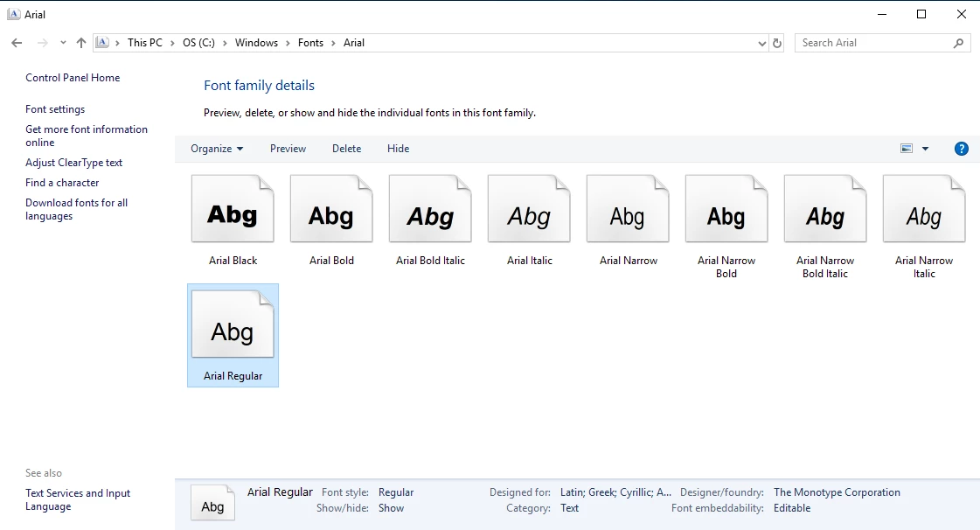This screenshot has width=980, height=530.
Task: Select the Arial Regular font icon
Action: click(x=233, y=324)
